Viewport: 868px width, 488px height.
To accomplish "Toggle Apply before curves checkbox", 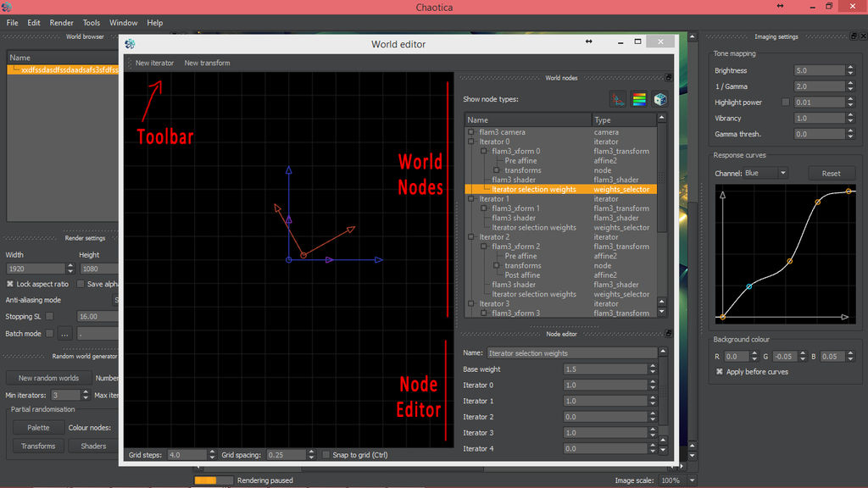I will click(720, 372).
